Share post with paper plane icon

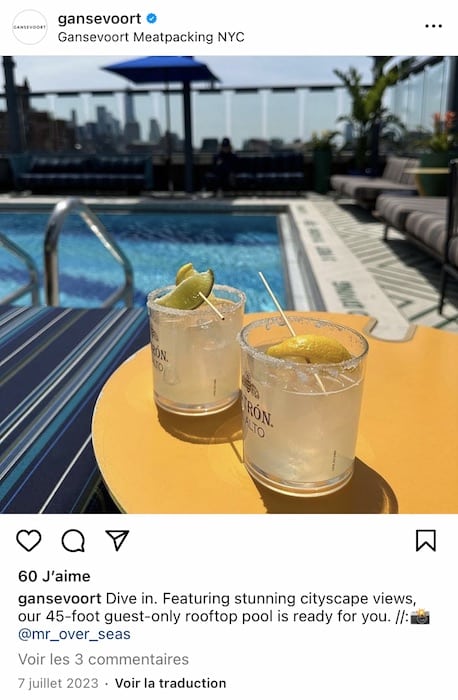coord(117,540)
